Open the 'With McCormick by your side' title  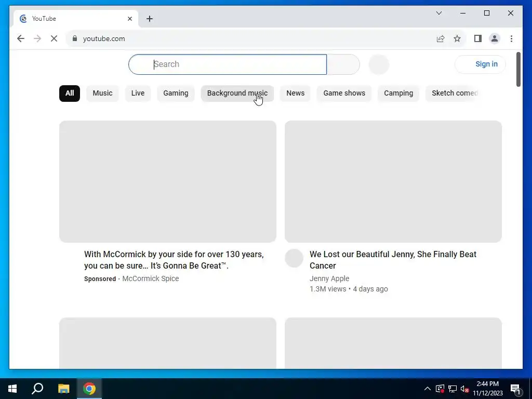[x=174, y=260]
